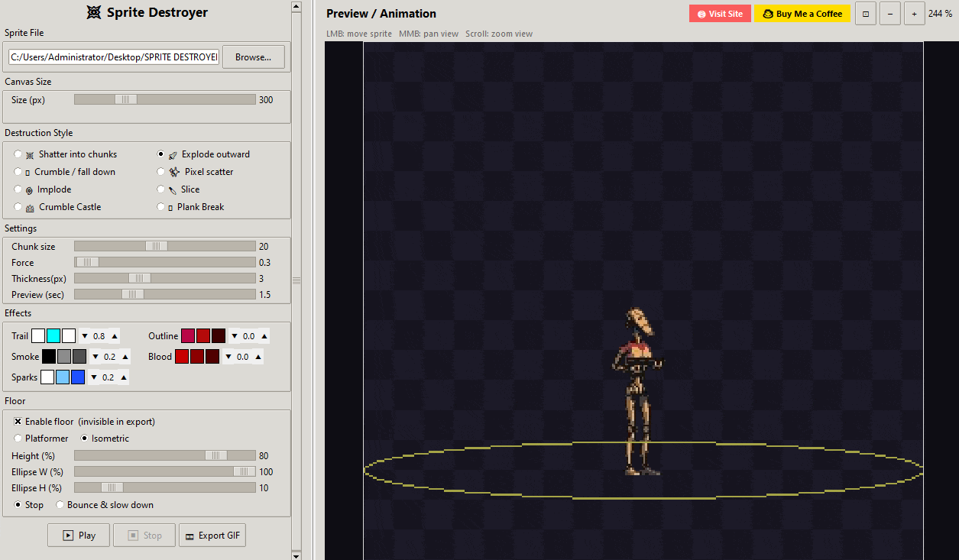Play the destruction animation
This screenshot has height=560, width=959.
click(79, 536)
